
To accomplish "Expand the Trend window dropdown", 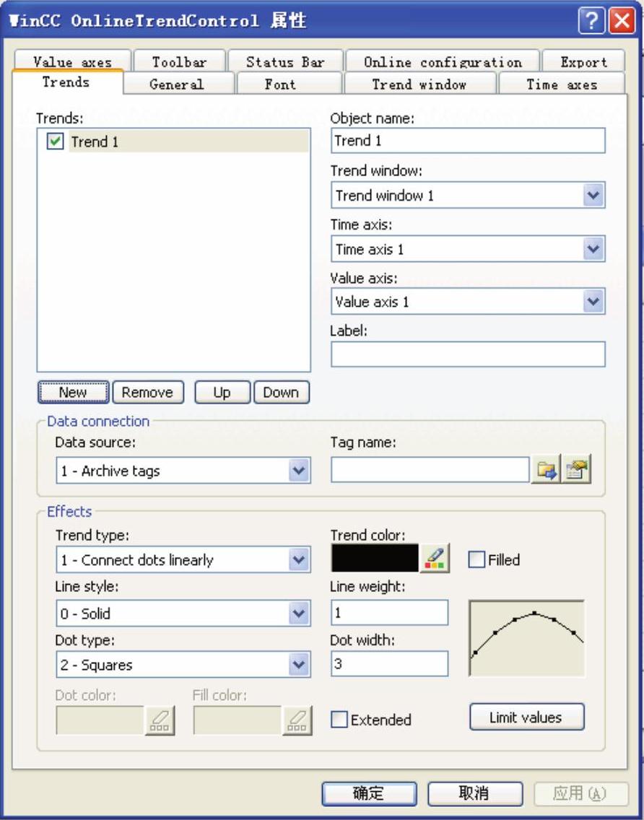I will coord(593,196).
